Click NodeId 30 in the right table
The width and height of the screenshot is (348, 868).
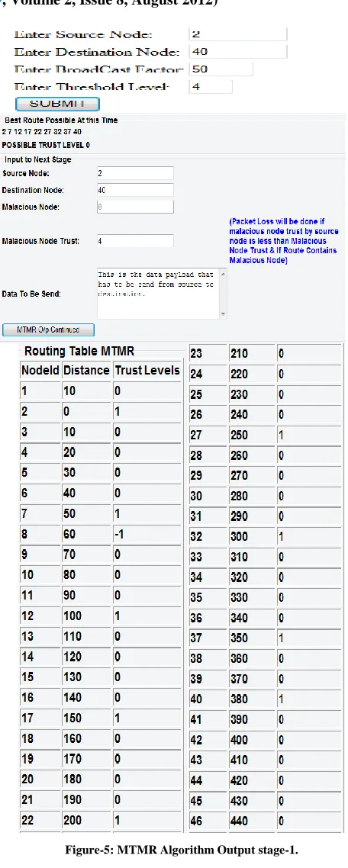(196, 496)
